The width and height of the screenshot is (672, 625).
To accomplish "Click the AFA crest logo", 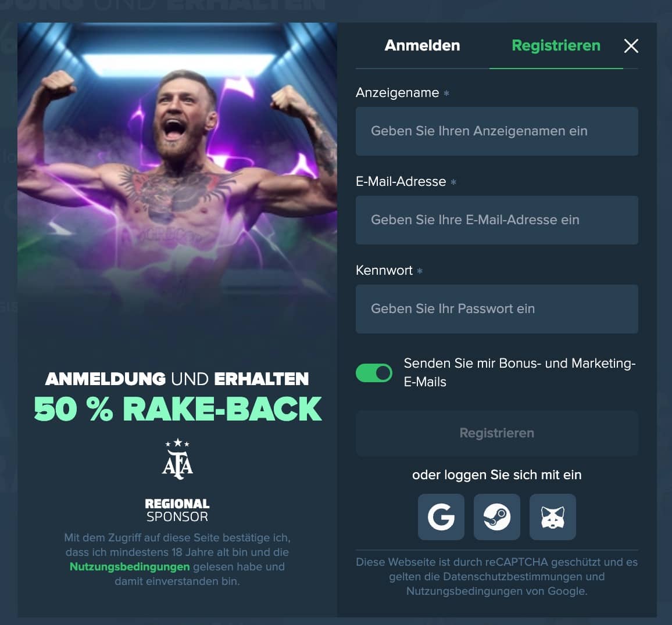I will [x=177, y=459].
